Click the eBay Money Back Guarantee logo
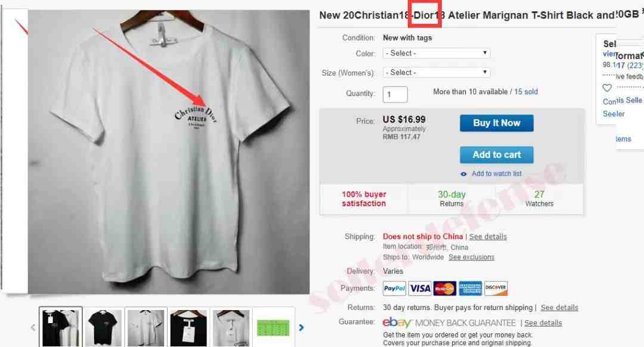This screenshot has width=644, height=347. click(448, 323)
